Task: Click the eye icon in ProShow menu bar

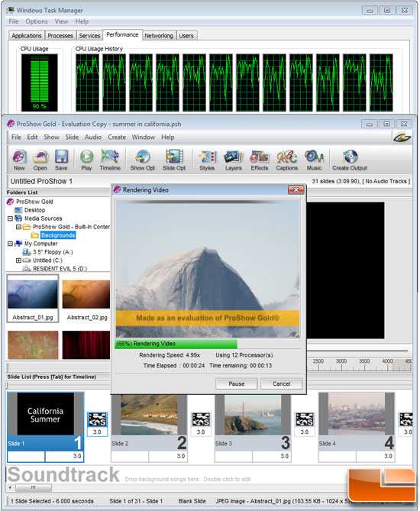Action: point(402,137)
